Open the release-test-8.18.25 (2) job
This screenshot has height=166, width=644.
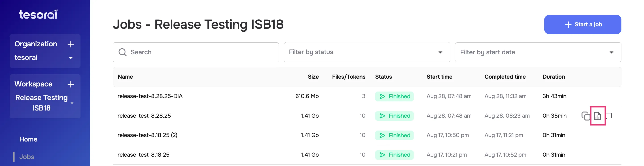coord(147,135)
